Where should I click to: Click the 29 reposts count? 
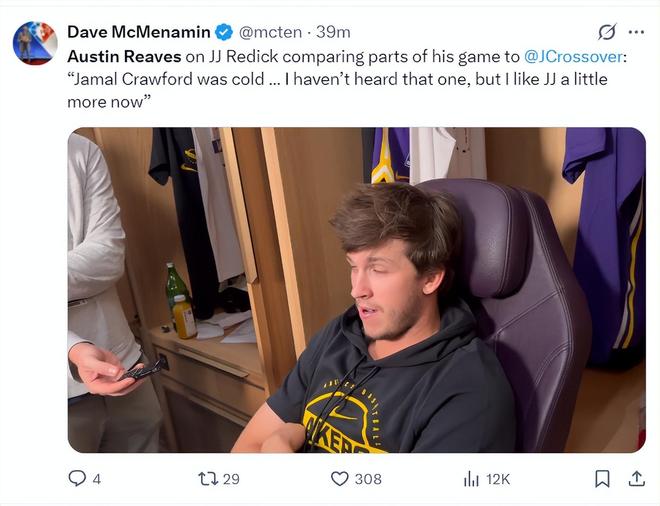click(x=231, y=479)
